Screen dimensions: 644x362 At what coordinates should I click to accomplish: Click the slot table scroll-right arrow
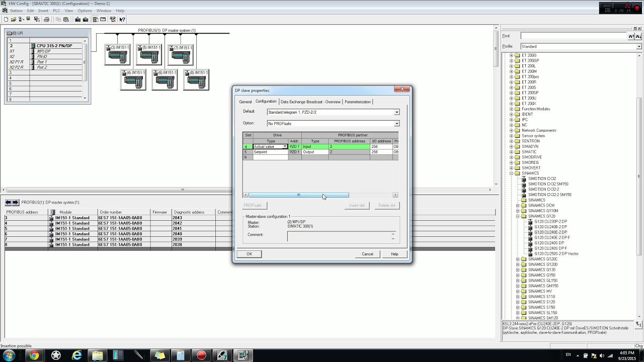[395, 195]
